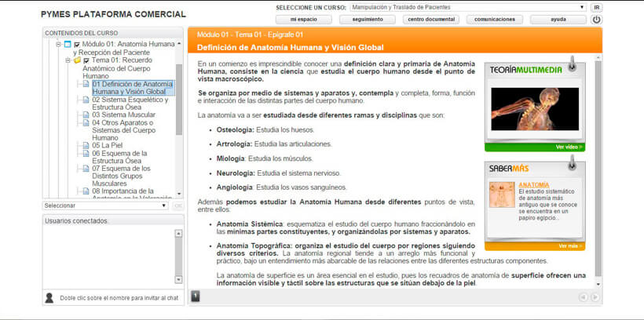
Task: Open the Seleccionar dropdown
Action: (105, 205)
